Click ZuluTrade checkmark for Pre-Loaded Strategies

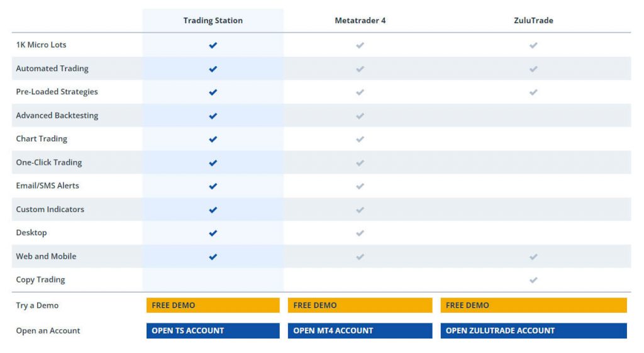[x=533, y=92]
